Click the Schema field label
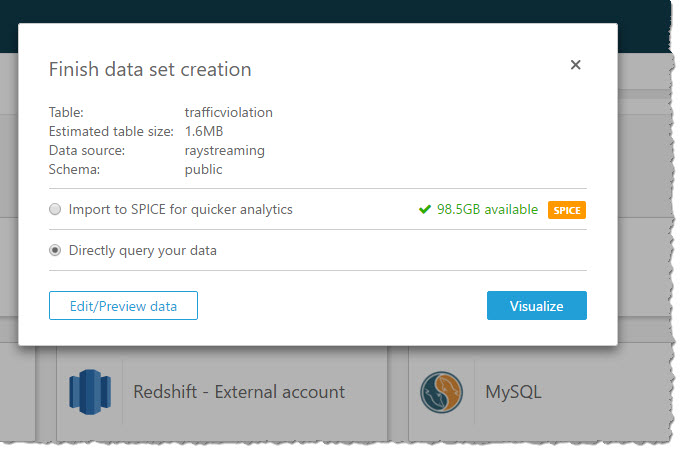Image resolution: width=680 pixels, height=451 pixels. click(74, 169)
